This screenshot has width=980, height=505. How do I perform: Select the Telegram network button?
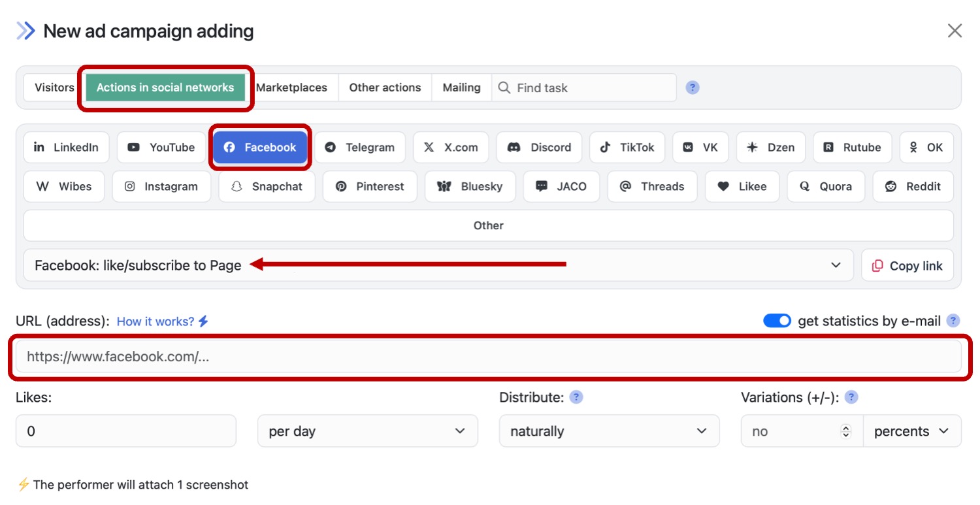(x=360, y=148)
